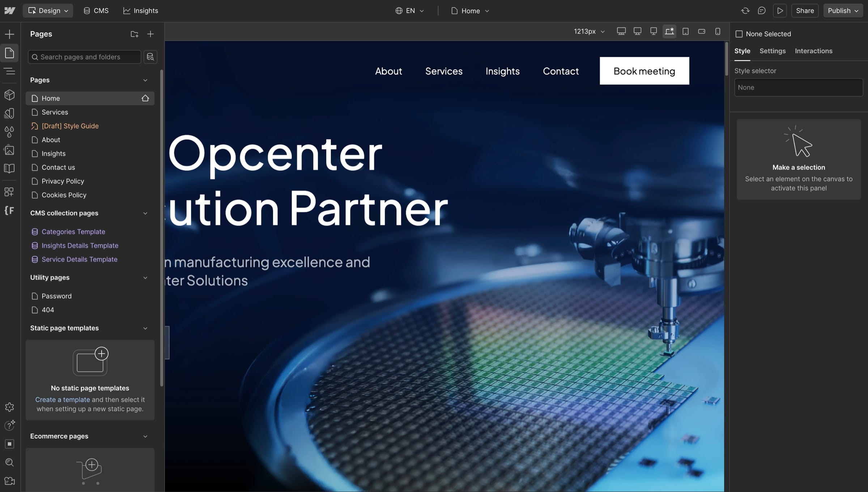Open the Service Details Template page
868x492 pixels.
90,259
